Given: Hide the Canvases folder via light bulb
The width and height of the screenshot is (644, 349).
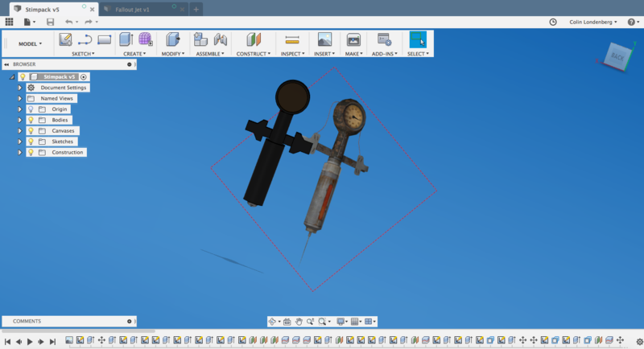Looking at the screenshot, I should pos(31,130).
